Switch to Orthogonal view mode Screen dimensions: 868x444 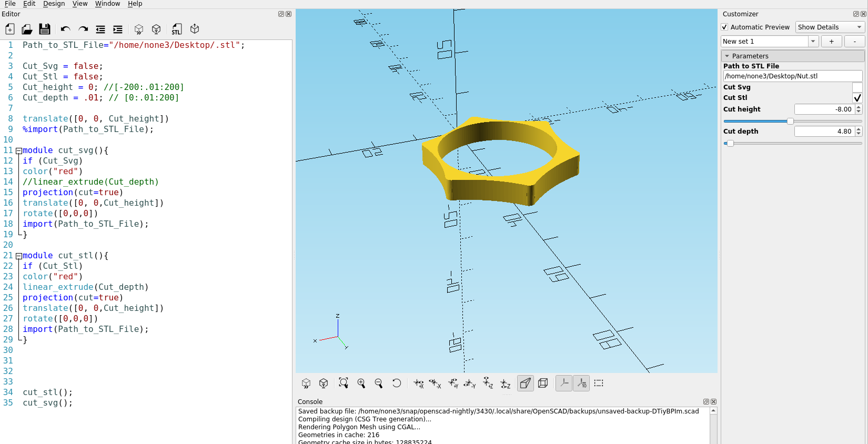coord(543,383)
